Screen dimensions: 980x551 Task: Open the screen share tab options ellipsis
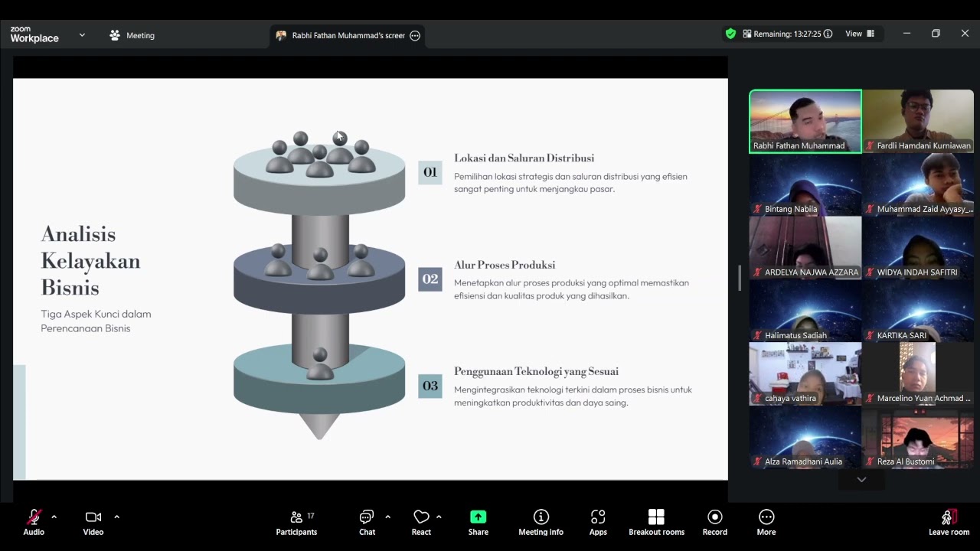coord(415,35)
